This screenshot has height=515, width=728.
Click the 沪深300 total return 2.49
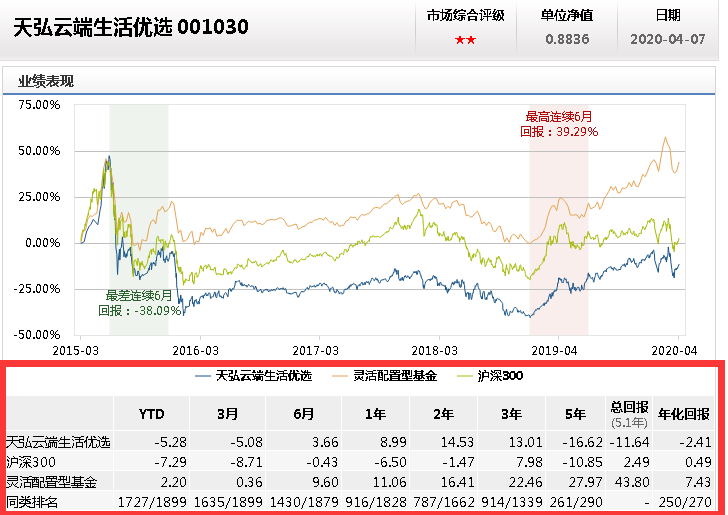[636, 462]
